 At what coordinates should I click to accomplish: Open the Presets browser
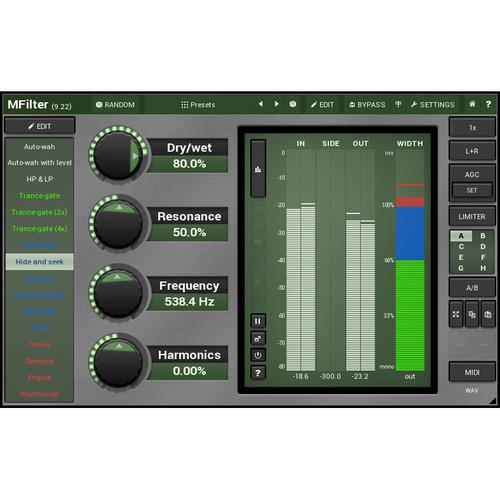(198, 105)
